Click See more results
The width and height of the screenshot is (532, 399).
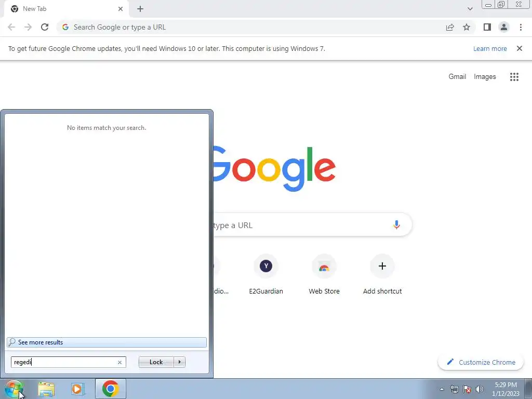[107, 342]
